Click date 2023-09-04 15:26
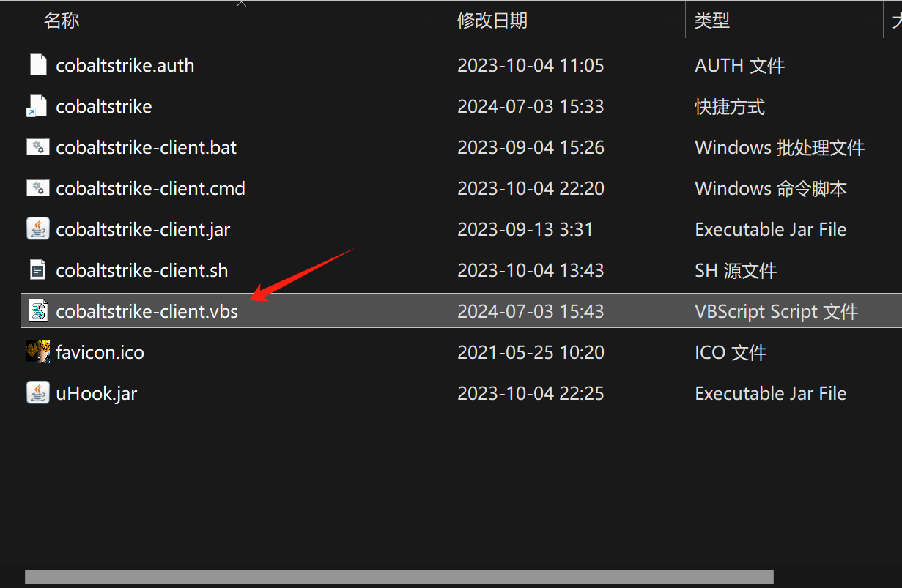This screenshot has width=902, height=588. click(x=531, y=147)
